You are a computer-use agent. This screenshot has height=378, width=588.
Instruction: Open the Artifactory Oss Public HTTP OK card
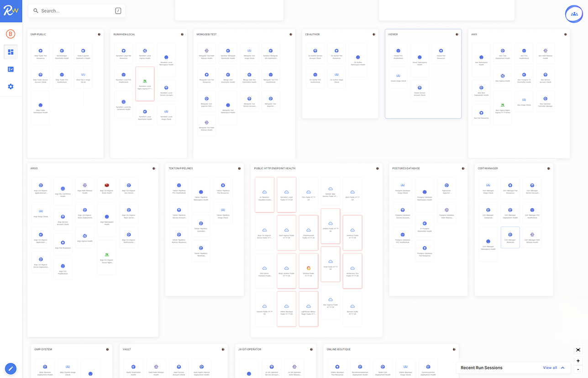pos(352,272)
